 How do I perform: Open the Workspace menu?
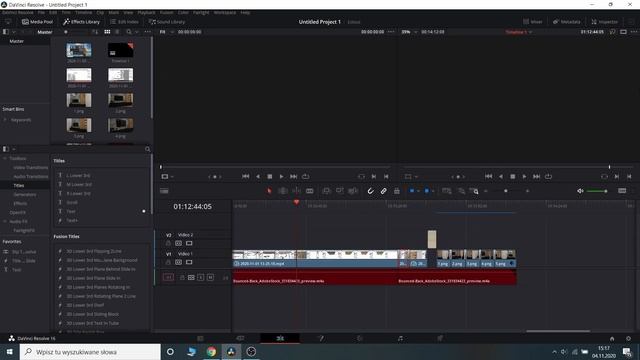(225, 13)
